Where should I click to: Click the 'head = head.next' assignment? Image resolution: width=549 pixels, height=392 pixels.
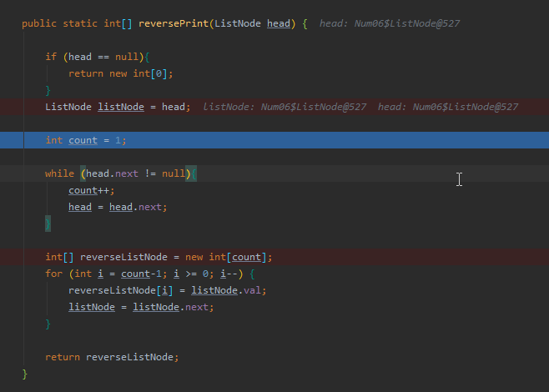click(x=118, y=207)
